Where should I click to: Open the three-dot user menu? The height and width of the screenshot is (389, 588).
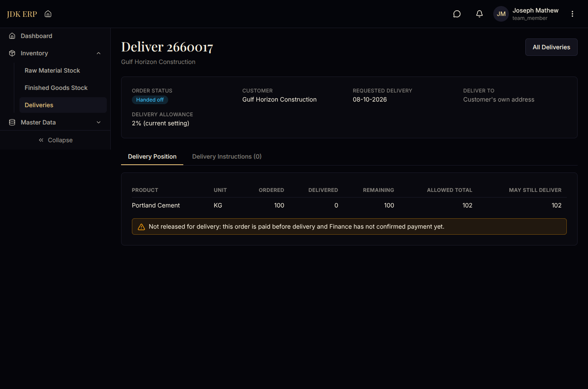pos(572,14)
